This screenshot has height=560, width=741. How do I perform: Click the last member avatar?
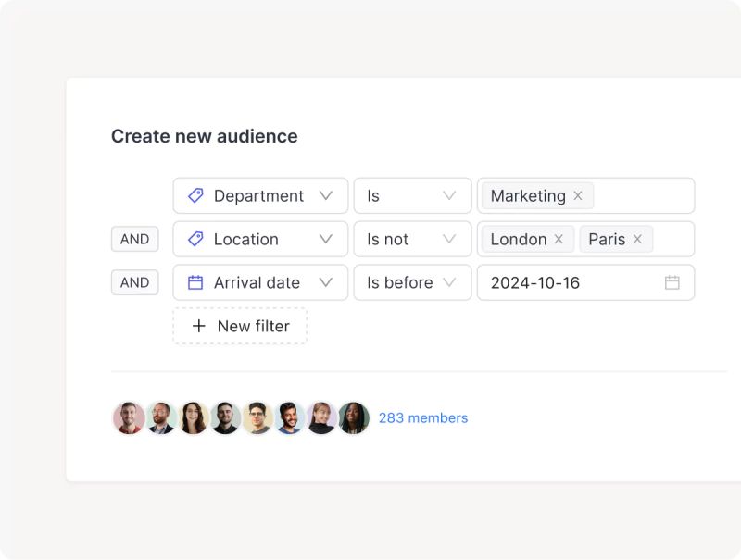click(x=354, y=417)
